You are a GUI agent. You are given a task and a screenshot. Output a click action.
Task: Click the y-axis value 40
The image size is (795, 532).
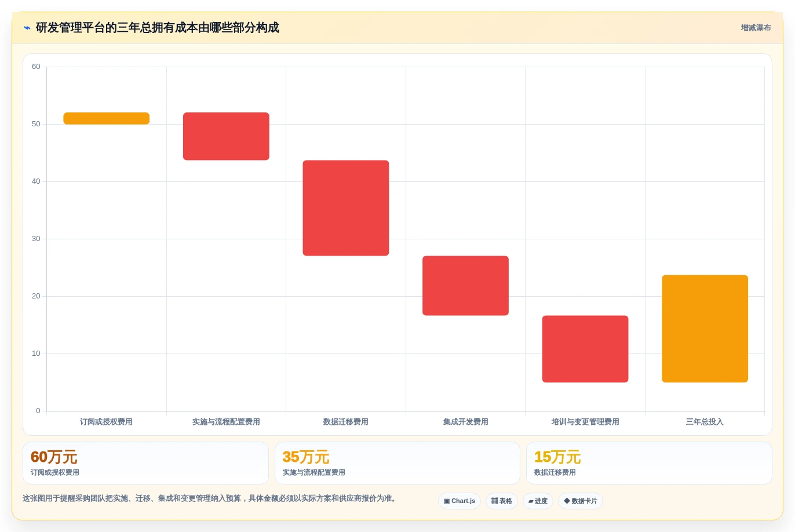click(x=36, y=181)
